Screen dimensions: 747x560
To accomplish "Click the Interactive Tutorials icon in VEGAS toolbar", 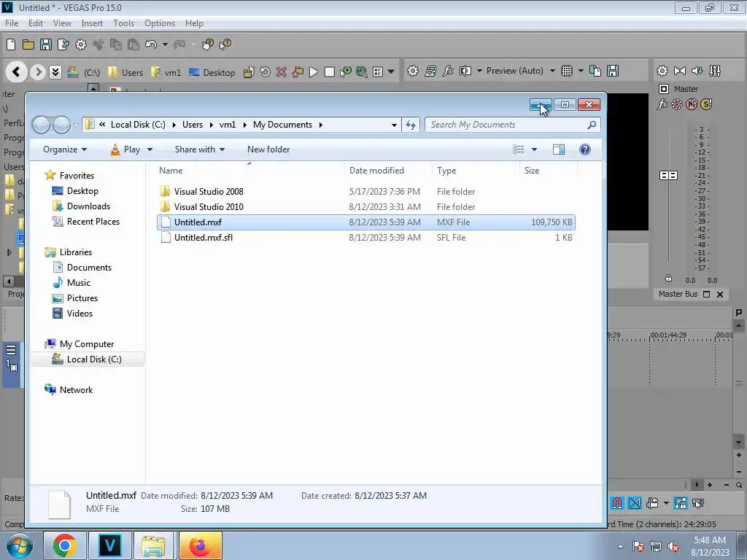I will (x=207, y=44).
